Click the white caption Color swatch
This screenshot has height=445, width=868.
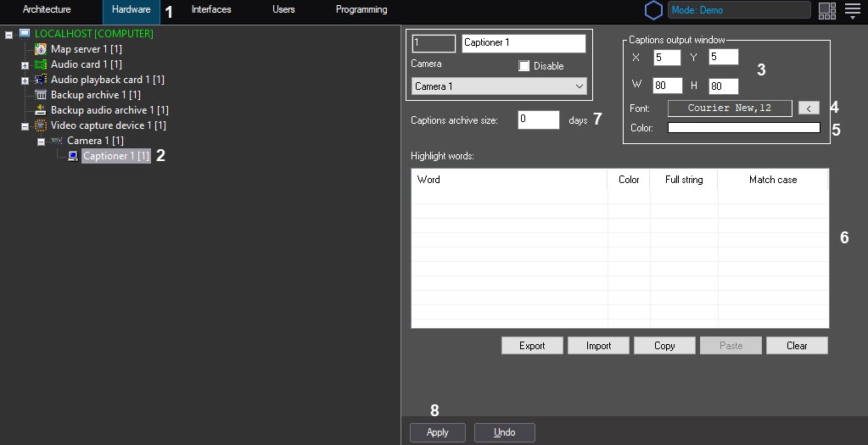click(743, 128)
